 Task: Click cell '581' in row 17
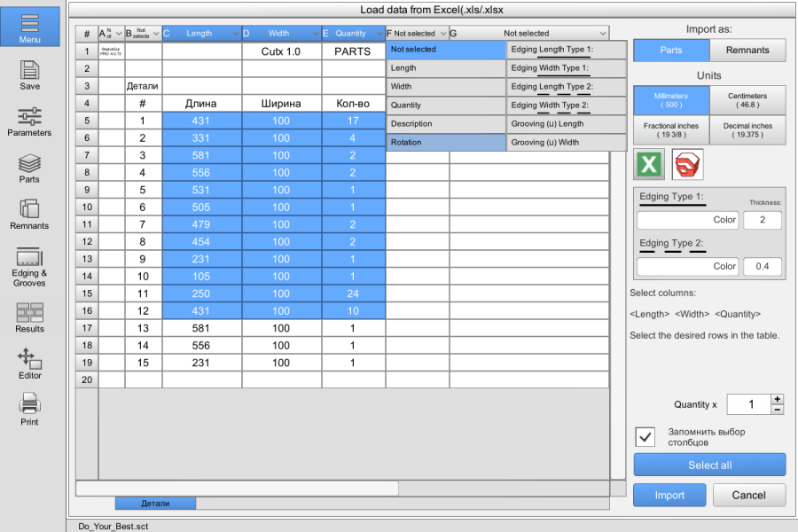(202, 328)
